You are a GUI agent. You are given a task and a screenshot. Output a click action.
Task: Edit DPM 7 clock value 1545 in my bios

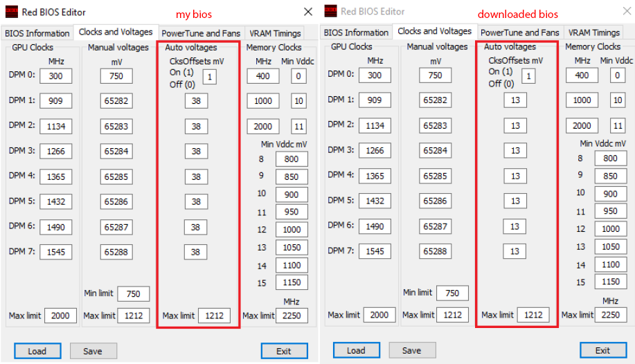[56, 252]
